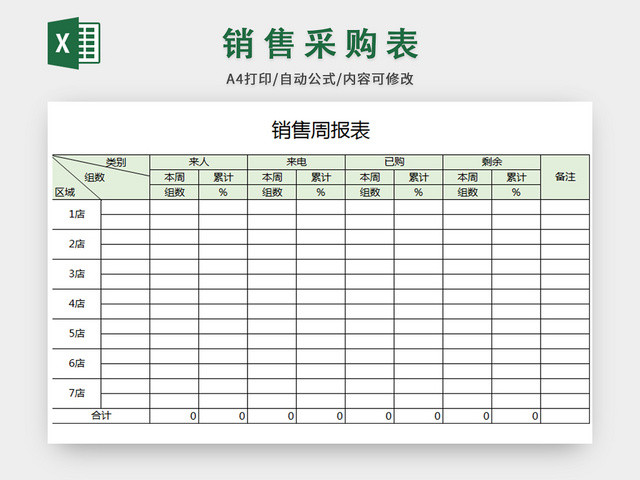The image size is (640, 480).
Task: Click the 合计 total under 剩余 累计
Action: [x=516, y=416]
